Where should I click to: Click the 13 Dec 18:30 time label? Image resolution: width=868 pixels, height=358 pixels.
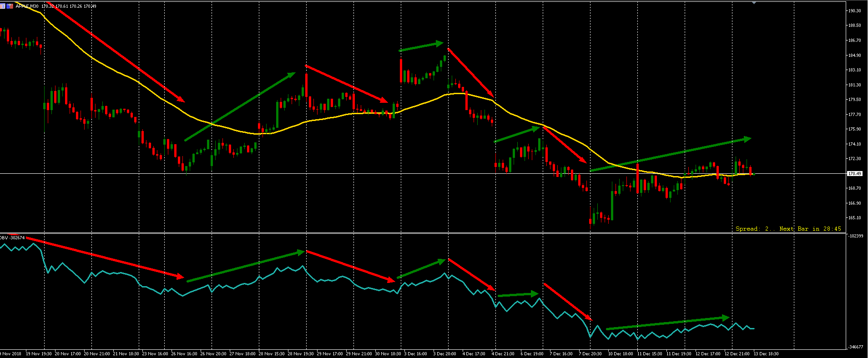click(766, 353)
